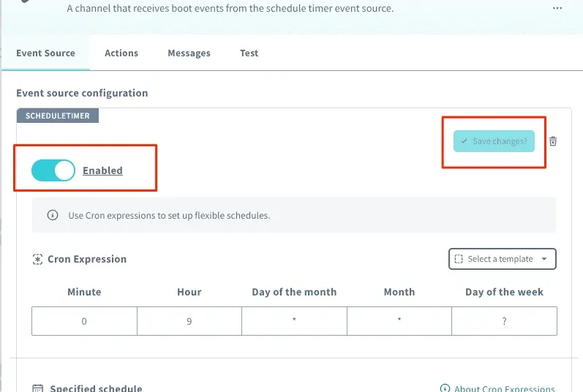Click the underlined Enabled label
The height and width of the screenshot is (392, 583).
[x=102, y=170]
